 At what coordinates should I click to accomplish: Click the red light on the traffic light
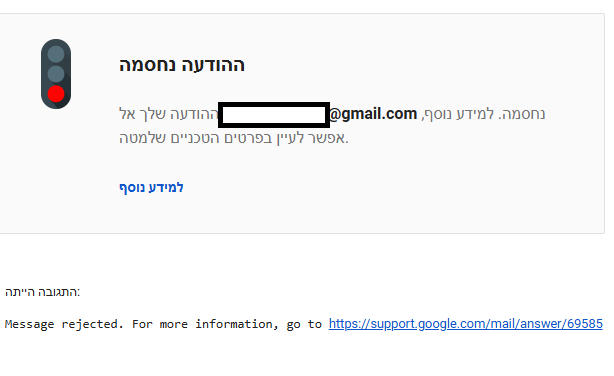click(56, 94)
